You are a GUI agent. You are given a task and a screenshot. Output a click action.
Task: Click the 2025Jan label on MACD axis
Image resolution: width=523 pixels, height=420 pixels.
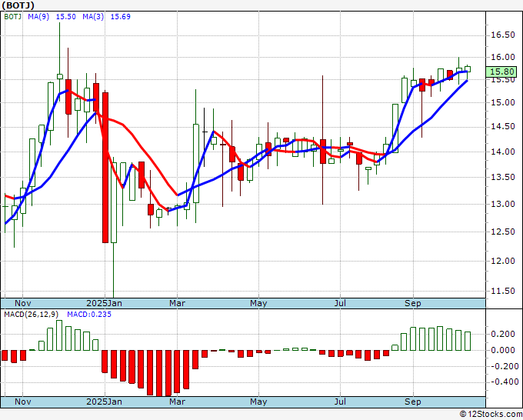click(x=104, y=402)
